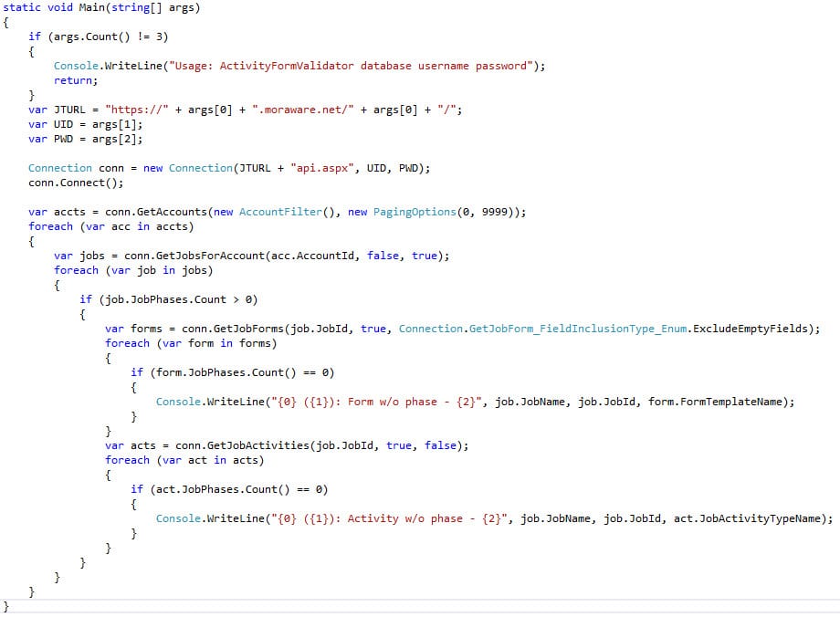Click the form.FormTemplateName argument
The width and height of the screenshot is (840, 617).
pyautogui.click(x=715, y=402)
